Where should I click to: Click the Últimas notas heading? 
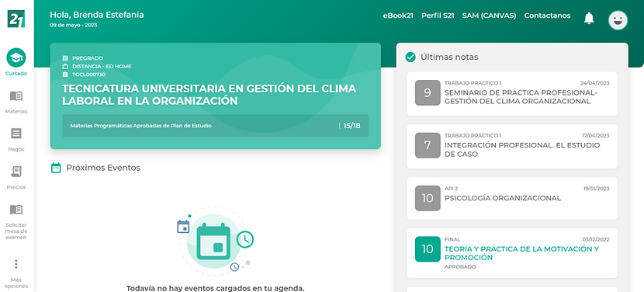click(449, 57)
